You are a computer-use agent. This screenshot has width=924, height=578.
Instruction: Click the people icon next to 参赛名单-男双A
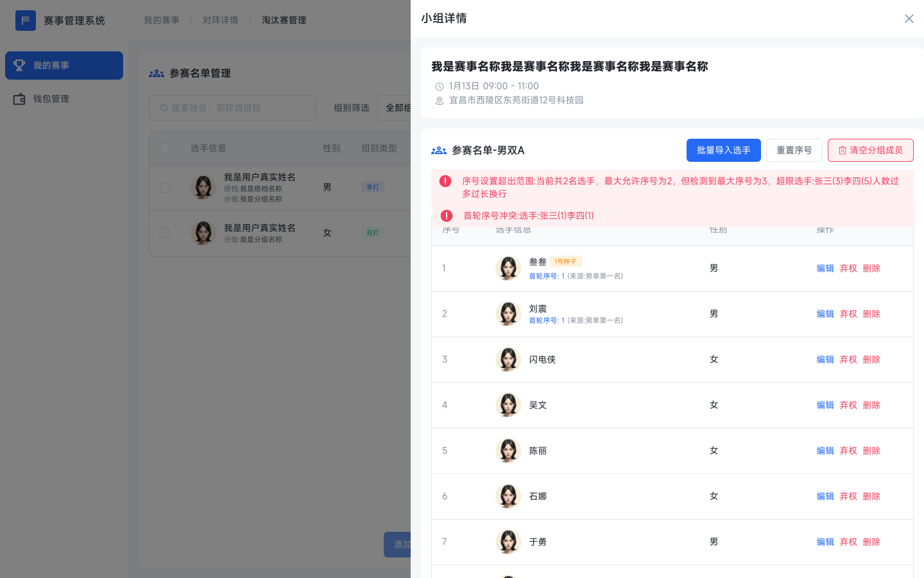click(439, 150)
